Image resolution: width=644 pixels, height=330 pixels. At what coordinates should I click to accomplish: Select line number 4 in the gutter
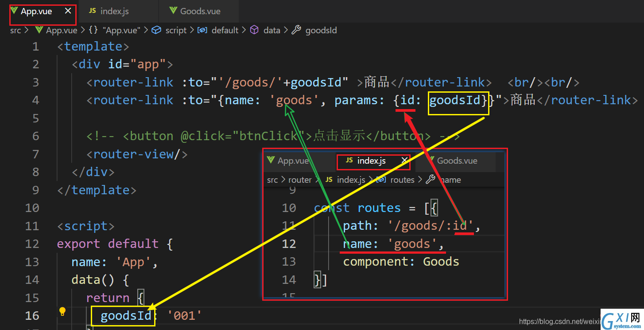35,100
